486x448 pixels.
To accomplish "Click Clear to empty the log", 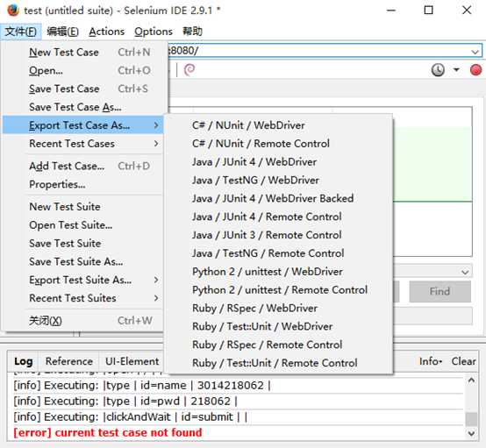I will [x=463, y=361].
